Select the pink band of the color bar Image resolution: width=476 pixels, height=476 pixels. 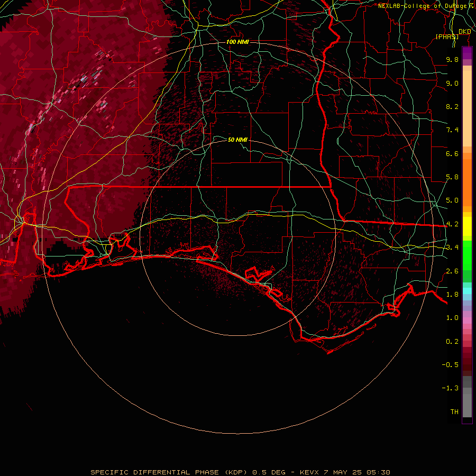point(467,321)
